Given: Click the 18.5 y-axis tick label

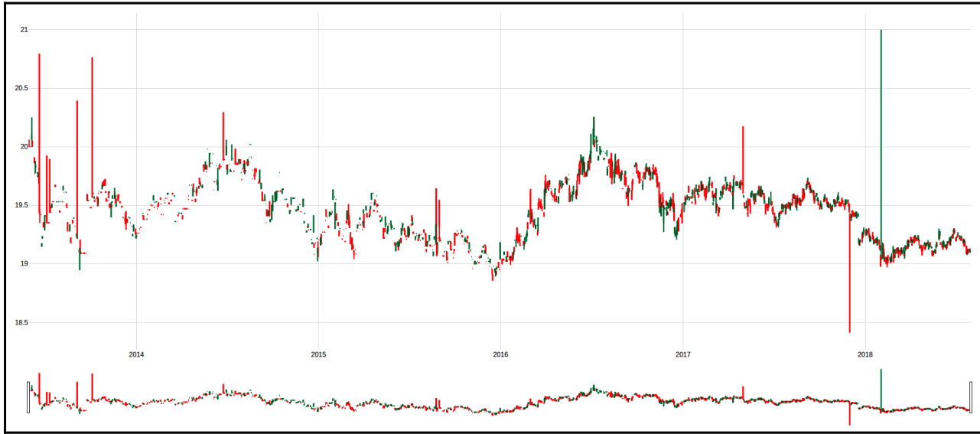Looking at the screenshot, I should tap(21, 322).
